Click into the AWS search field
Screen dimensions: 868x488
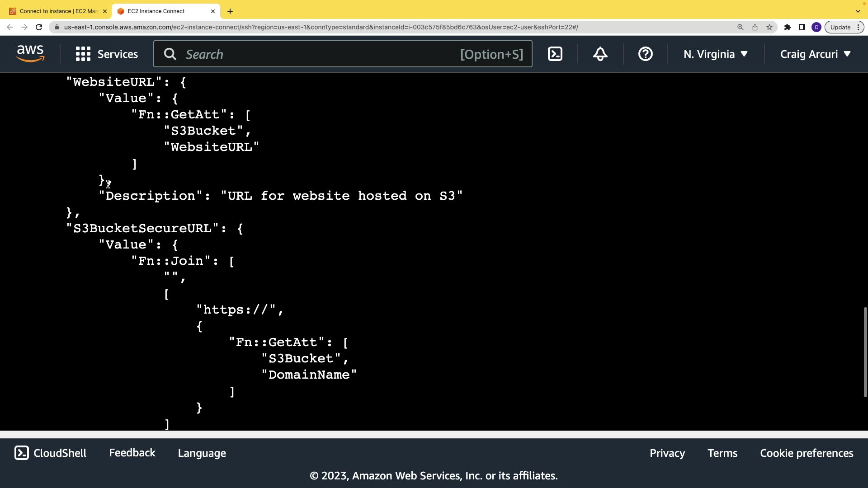316,54
